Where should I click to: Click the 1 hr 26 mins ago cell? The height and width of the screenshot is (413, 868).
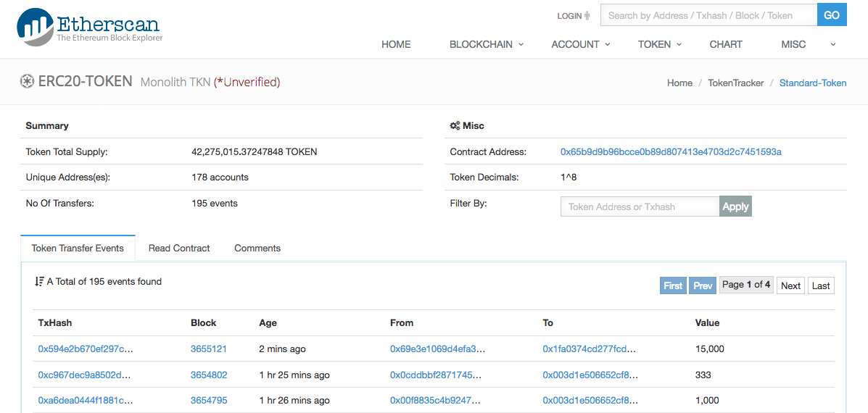coord(294,400)
